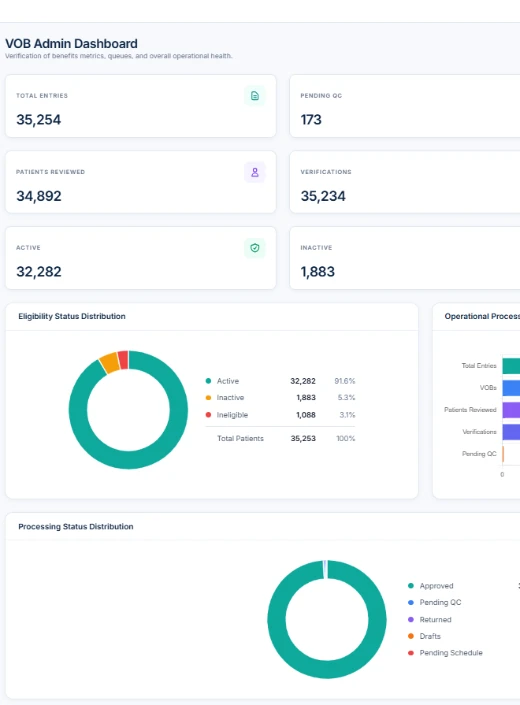Viewport: 520px width, 705px height.
Task: Select the Inactive 1,883 card value
Action: pos(317,272)
